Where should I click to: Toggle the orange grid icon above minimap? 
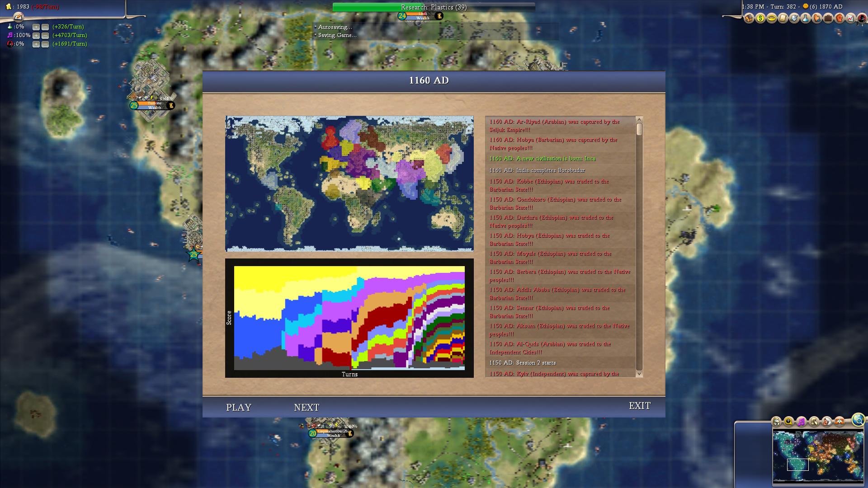pos(840,422)
